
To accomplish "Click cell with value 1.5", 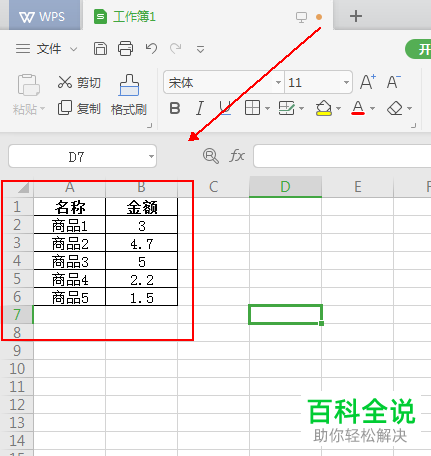I will point(142,297).
